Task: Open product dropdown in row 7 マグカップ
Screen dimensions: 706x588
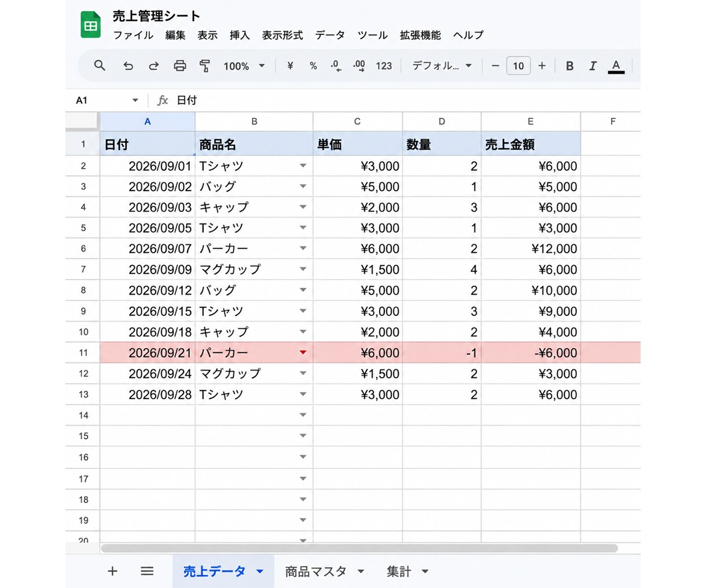Action: coord(303,269)
